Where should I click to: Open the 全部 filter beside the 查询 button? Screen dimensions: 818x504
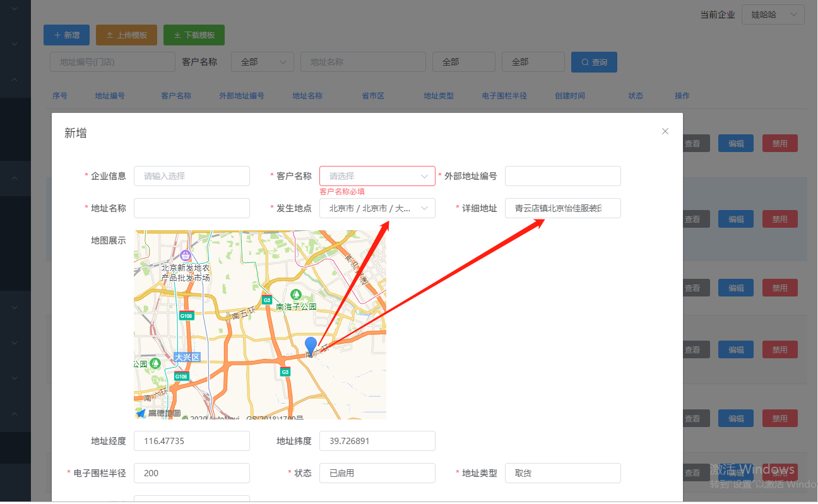[x=533, y=62]
